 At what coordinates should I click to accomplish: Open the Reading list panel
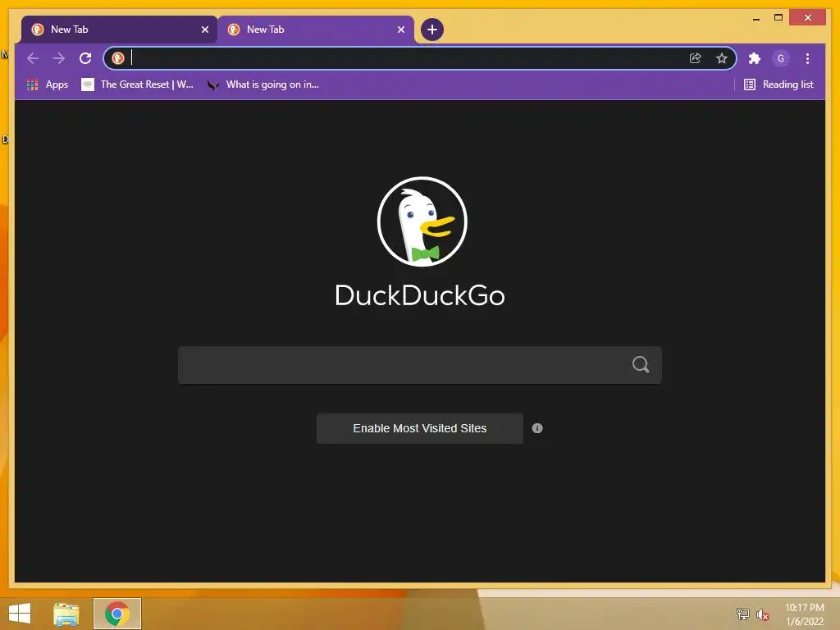click(x=778, y=84)
